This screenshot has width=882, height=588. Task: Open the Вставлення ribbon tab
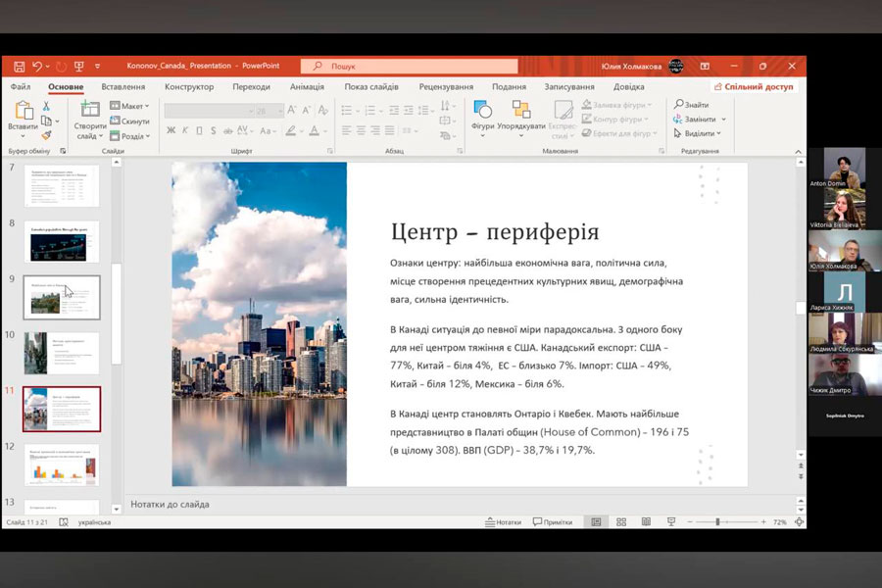123,86
